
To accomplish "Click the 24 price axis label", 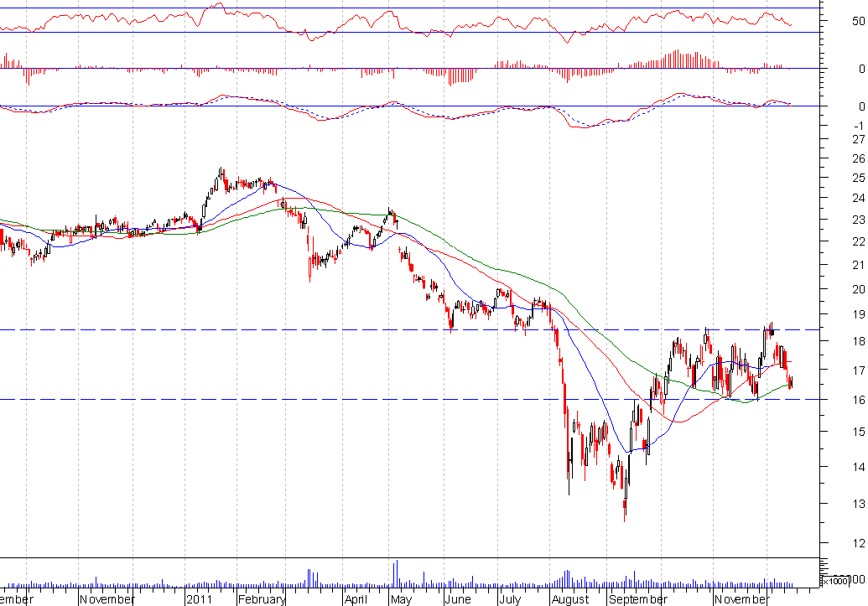I will click(858, 198).
